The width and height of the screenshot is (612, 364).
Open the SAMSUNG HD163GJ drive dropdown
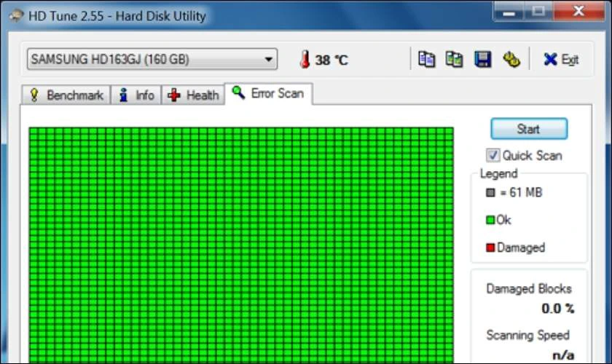tap(152, 59)
